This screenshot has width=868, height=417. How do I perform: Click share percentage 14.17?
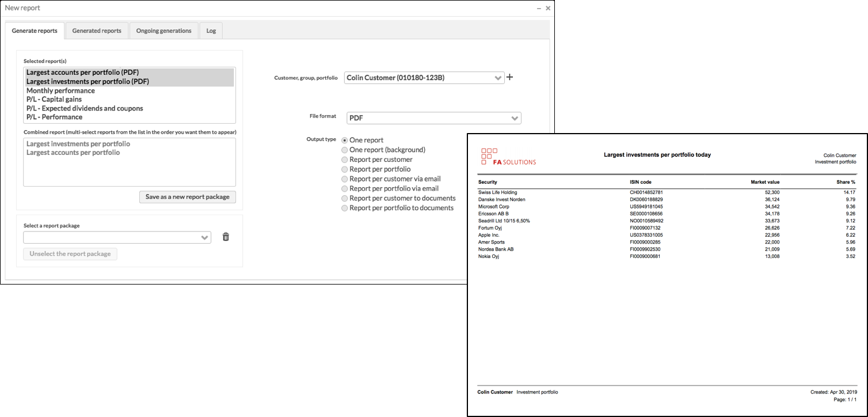[850, 192]
